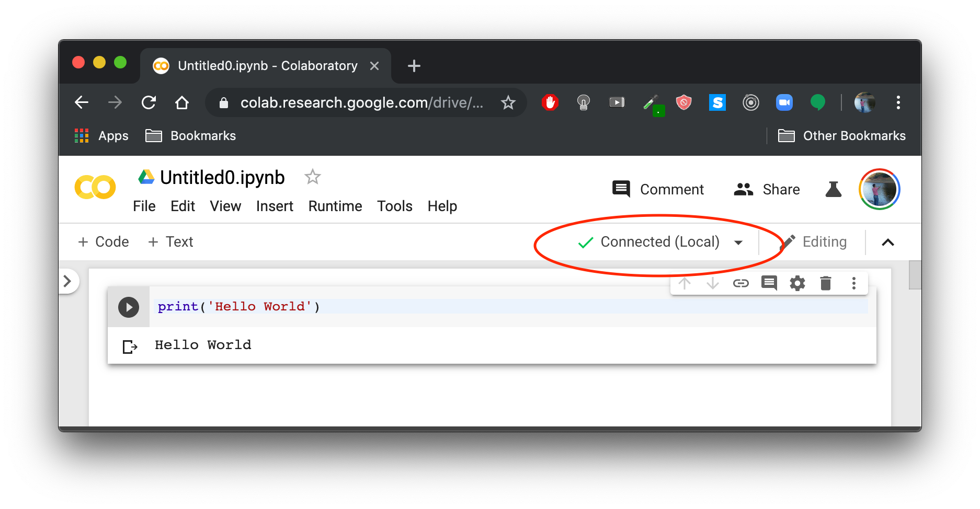Close the Untitled0.ipynb tab

(x=374, y=66)
